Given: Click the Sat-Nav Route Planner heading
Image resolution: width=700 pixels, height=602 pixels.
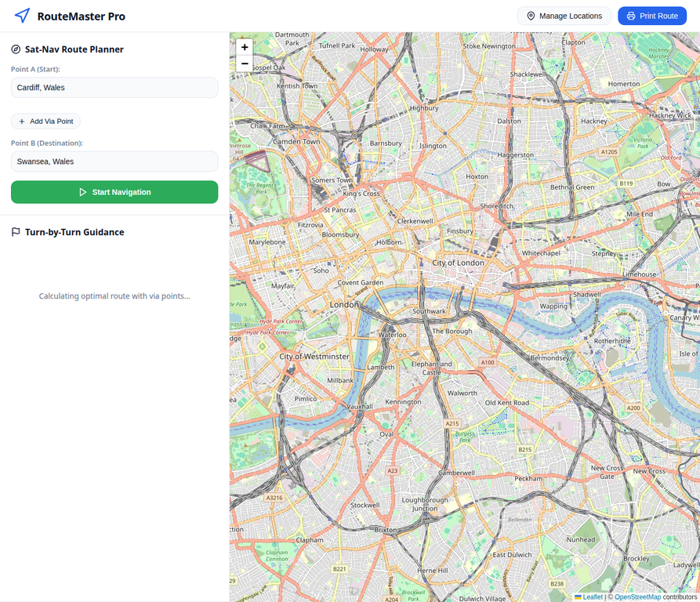Looking at the screenshot, I should click(x=74, y=49).
